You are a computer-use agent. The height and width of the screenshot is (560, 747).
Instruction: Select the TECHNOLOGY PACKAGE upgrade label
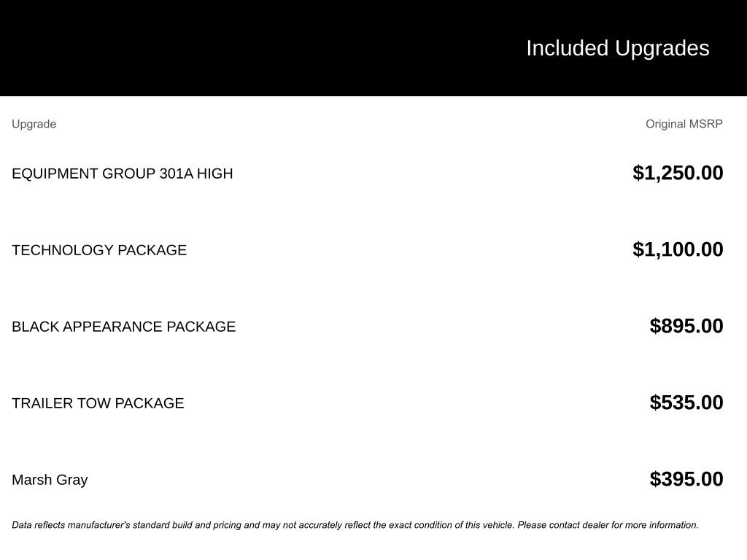(x=99, y=250)
